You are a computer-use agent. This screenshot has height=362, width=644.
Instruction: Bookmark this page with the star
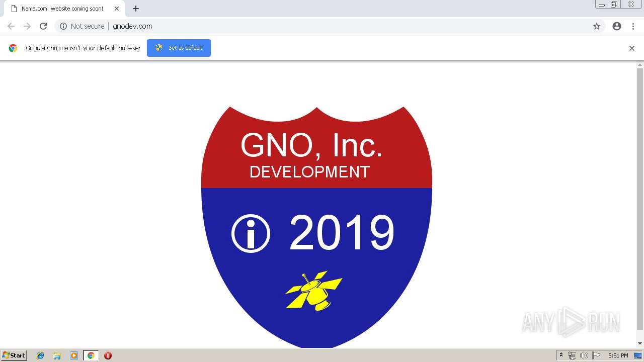(597, 26)
